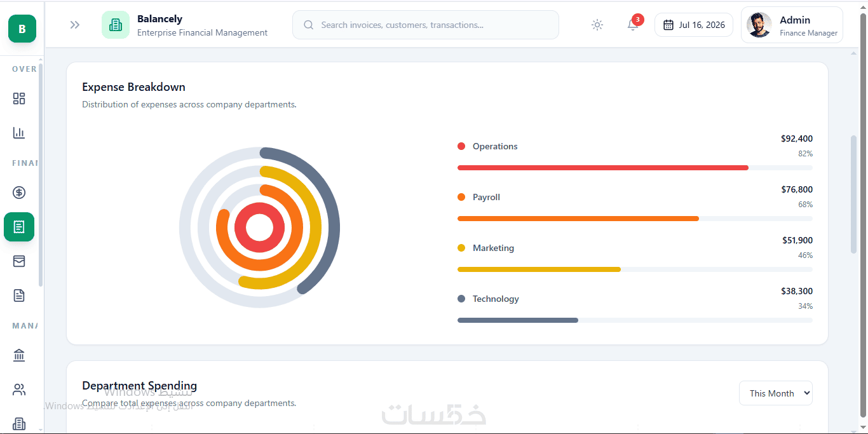Select the bank building sidebar icon
The image size is (868, 434).
[x=19, y=355]
